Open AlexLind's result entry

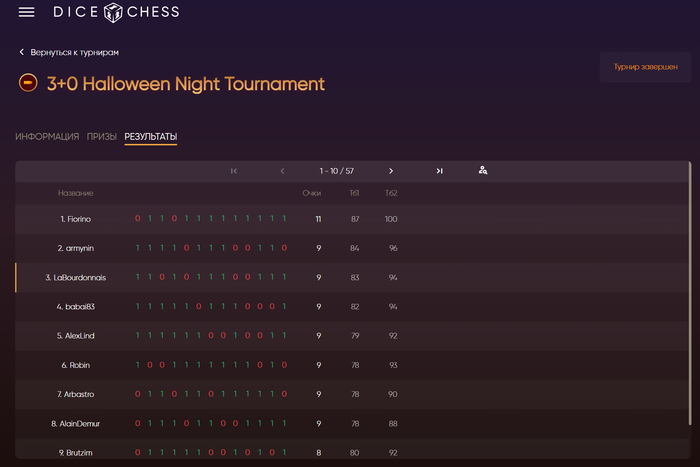click(76, 335)
